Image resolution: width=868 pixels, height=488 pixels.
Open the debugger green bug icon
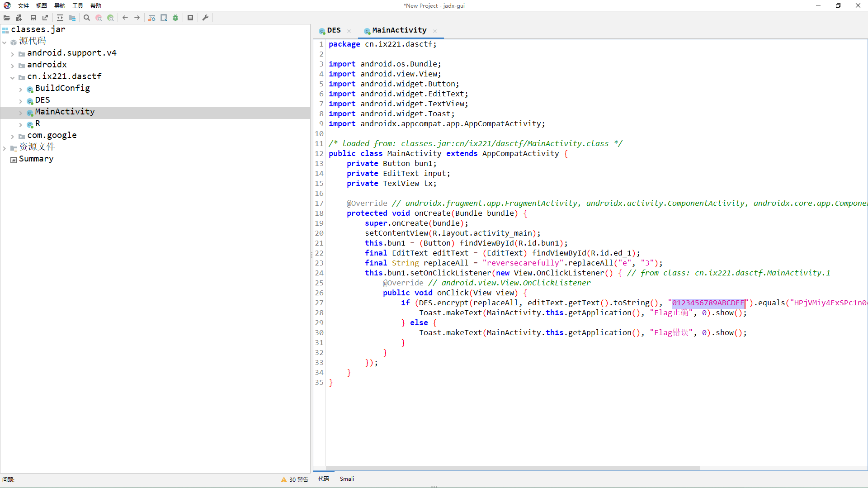tap(175, 18)
